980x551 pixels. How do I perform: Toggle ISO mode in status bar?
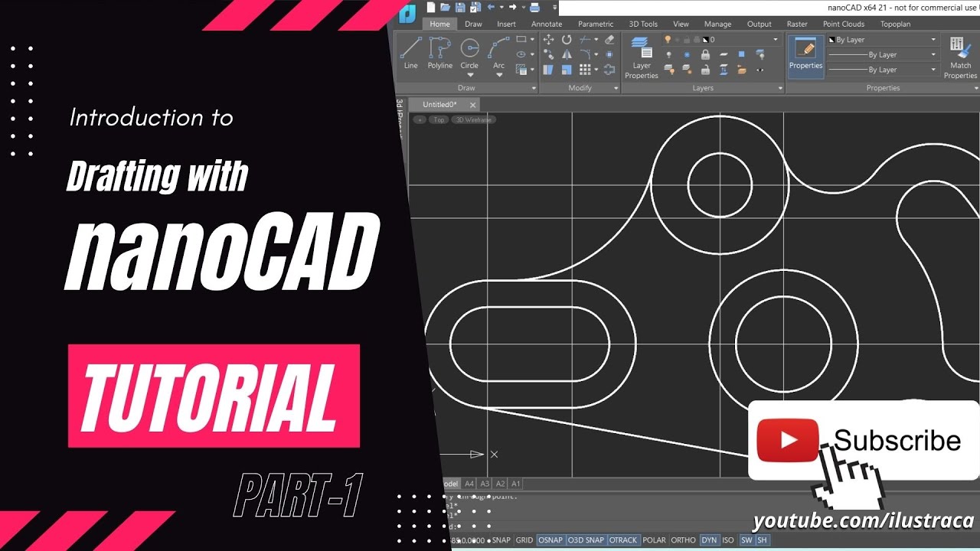click(x=728, y=540)
